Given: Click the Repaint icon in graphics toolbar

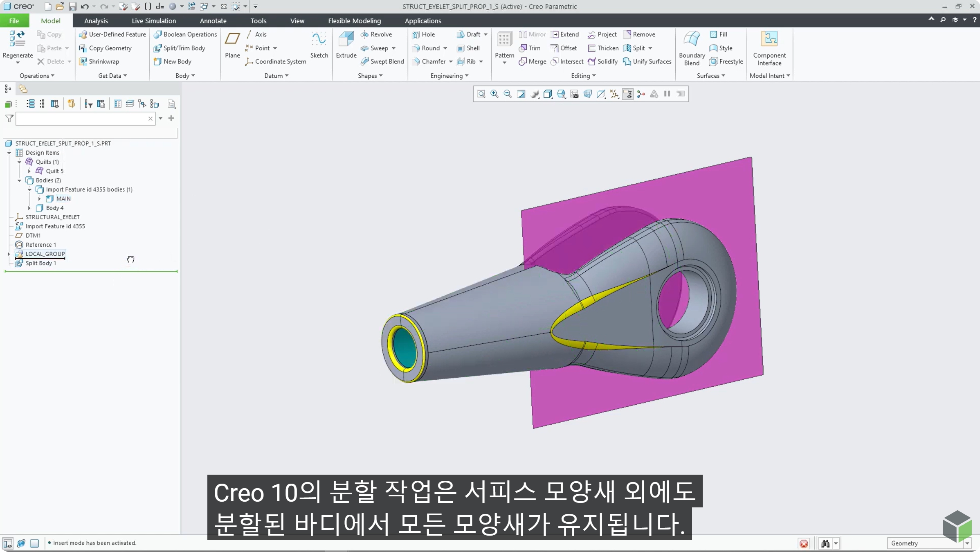Looking at the screenshot, I should pyautogui.click(x=521, y=94).
